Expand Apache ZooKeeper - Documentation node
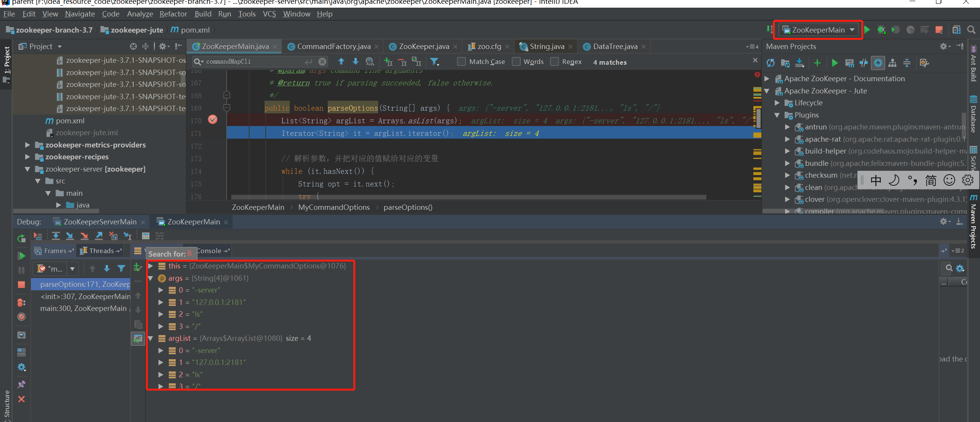The height and width of the screenshot is (422, 980). pos(767,79)
